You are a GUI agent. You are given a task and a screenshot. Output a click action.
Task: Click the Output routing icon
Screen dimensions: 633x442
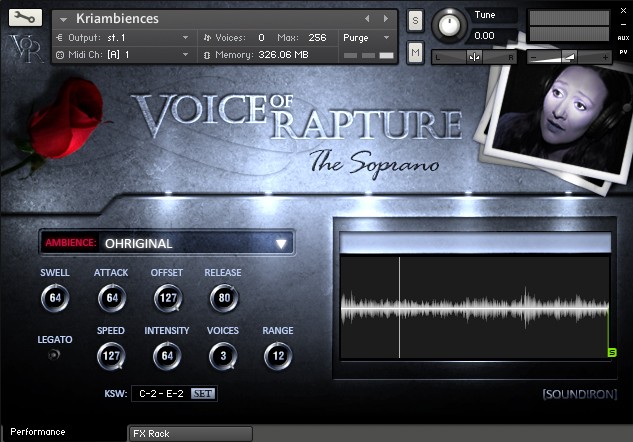pos(60,38)
